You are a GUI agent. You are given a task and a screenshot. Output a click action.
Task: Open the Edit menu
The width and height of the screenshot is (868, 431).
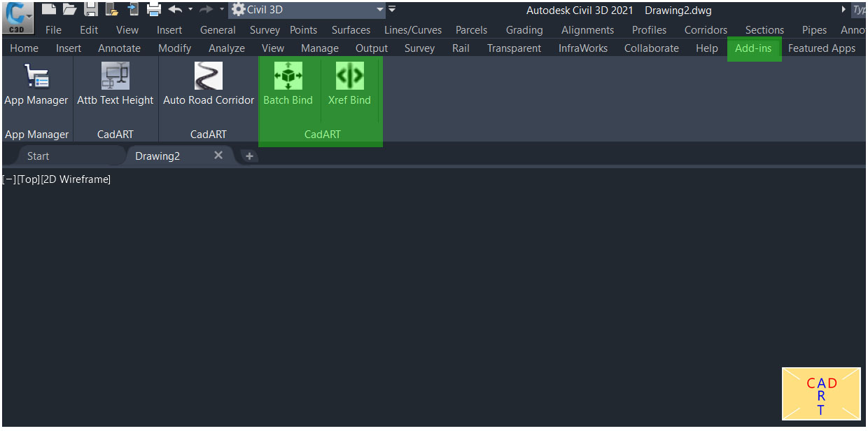click(89, 30)
